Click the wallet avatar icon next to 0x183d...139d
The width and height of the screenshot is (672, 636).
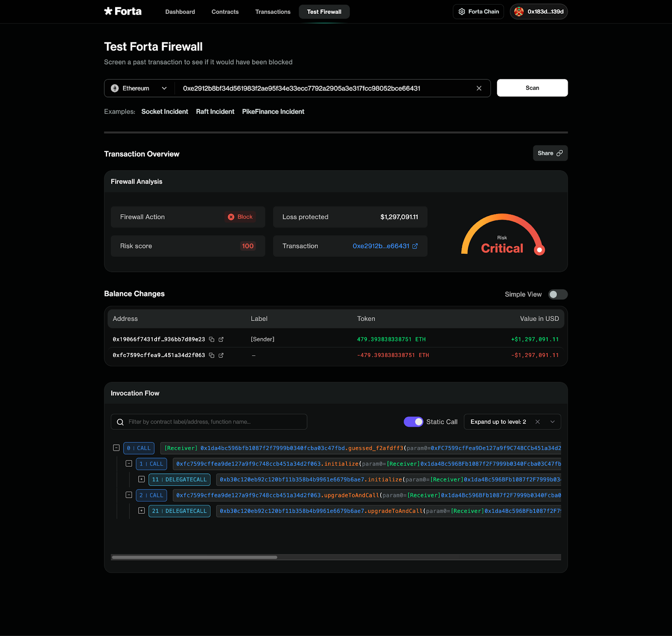point(519,11)
